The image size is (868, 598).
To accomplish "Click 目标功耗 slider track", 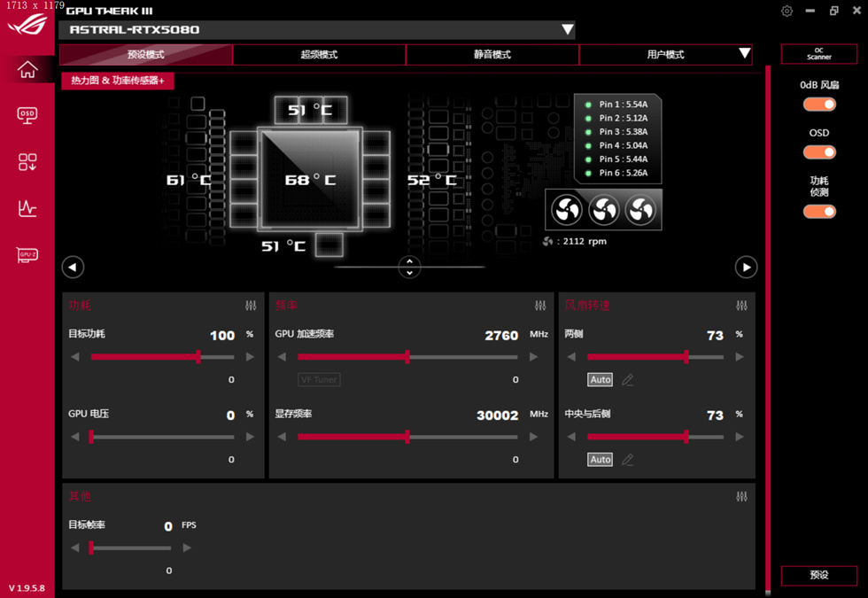I will point(163,357).
